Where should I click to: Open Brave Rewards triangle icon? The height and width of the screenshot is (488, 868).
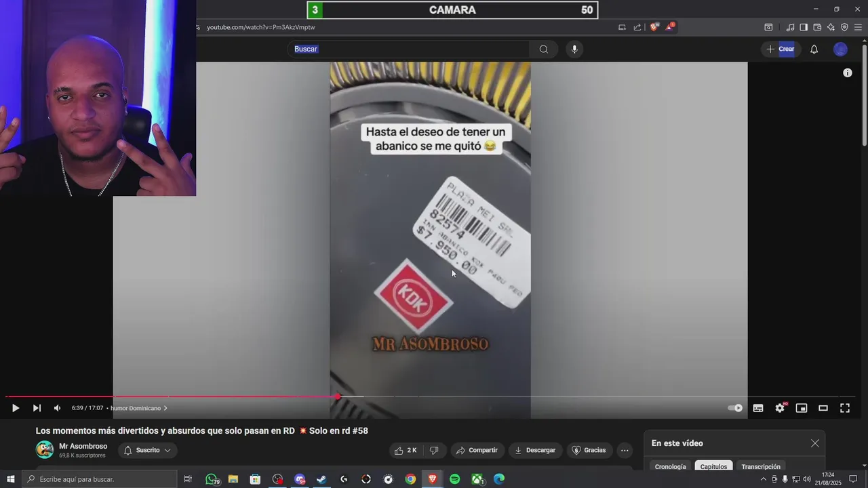(669, 27)
